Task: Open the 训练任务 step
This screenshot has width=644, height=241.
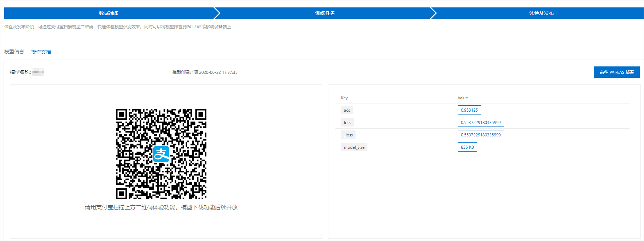Action: [325, 13]
